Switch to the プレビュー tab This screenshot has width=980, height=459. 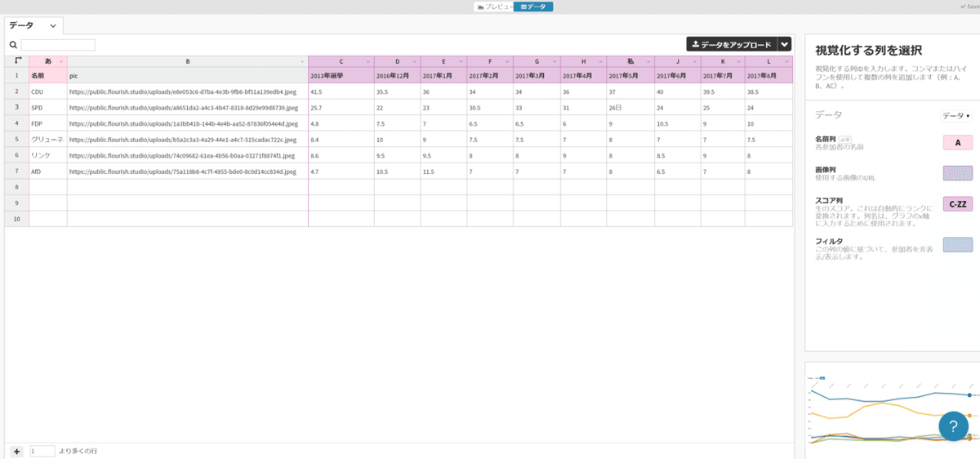(x=495, y=6)
